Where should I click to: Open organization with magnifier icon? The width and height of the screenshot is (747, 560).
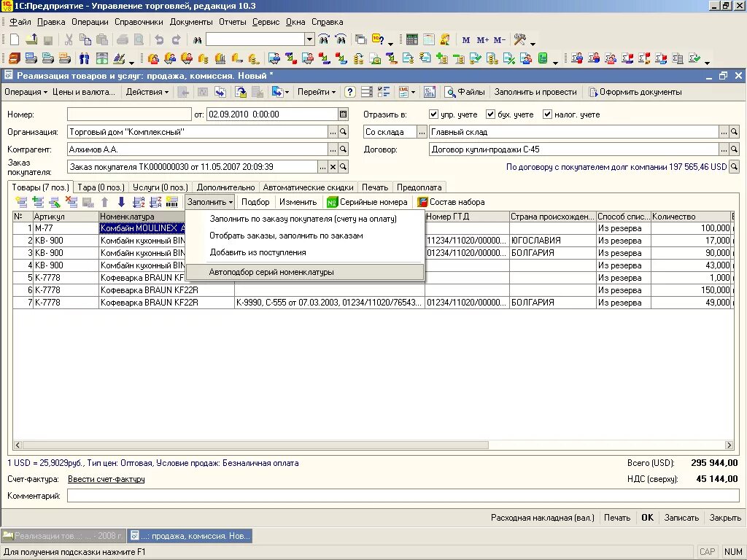tap(343, 132)
